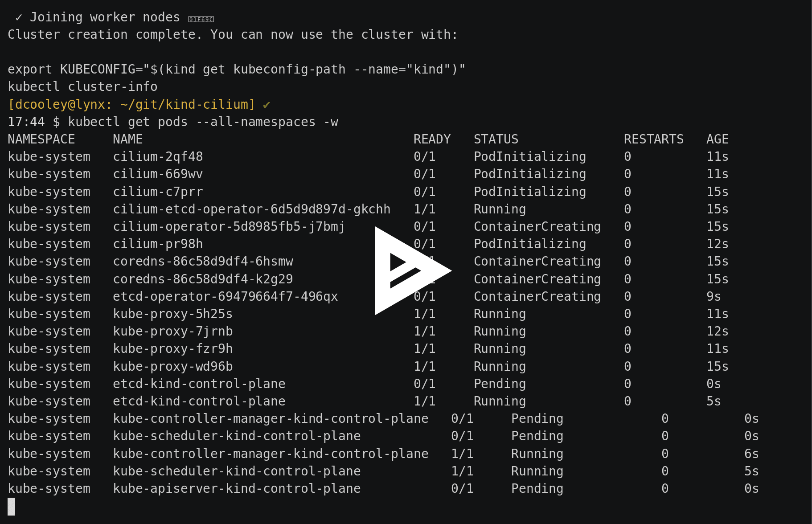
Task: Click the READY column header
Action: 432,139
